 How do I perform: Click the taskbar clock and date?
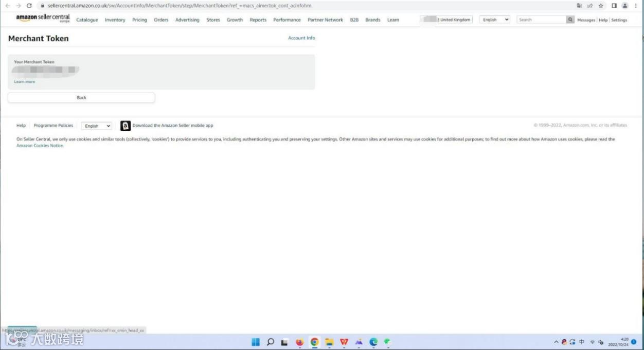[618, 342]
